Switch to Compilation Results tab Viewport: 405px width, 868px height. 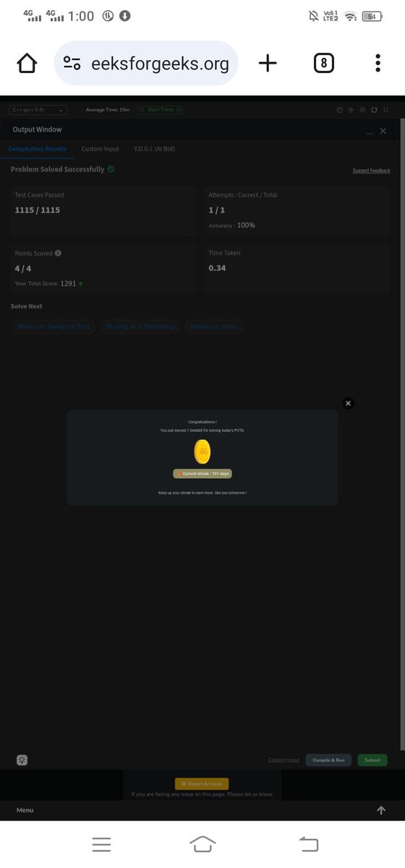tap(37, 149)
